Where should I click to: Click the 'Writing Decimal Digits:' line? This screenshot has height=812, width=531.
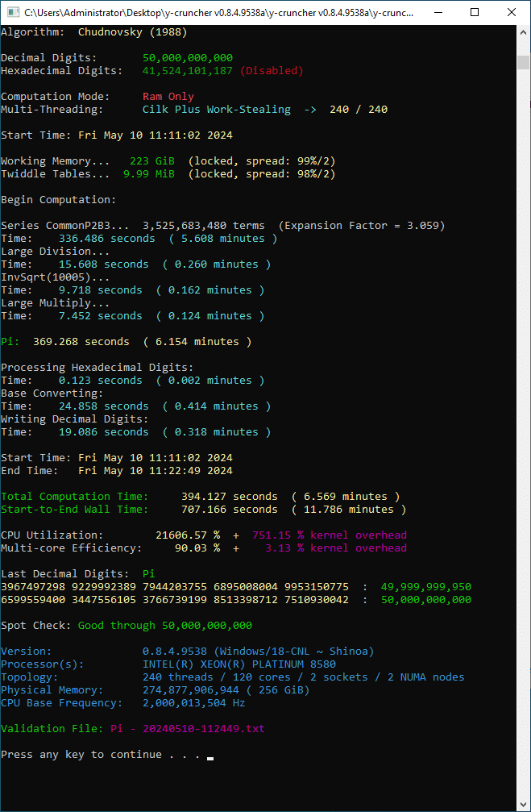pyautogui.click(x=74, y=419)
